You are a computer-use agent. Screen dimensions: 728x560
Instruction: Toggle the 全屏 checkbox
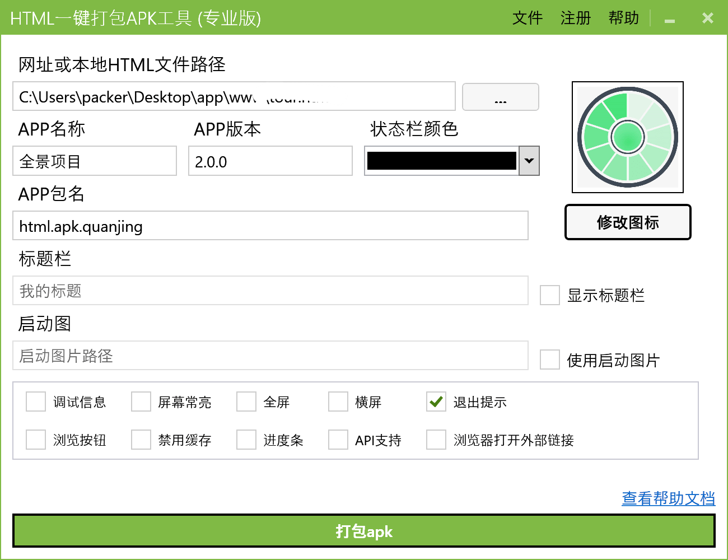coord(246,402)
